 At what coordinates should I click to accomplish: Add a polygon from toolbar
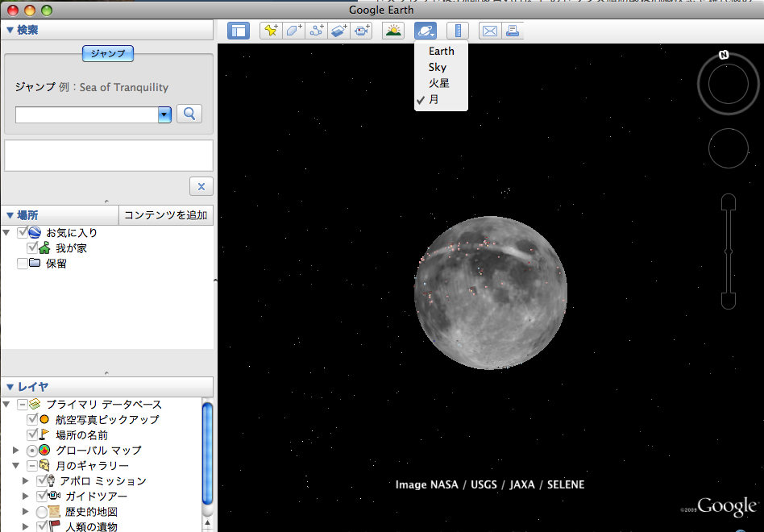293,31
